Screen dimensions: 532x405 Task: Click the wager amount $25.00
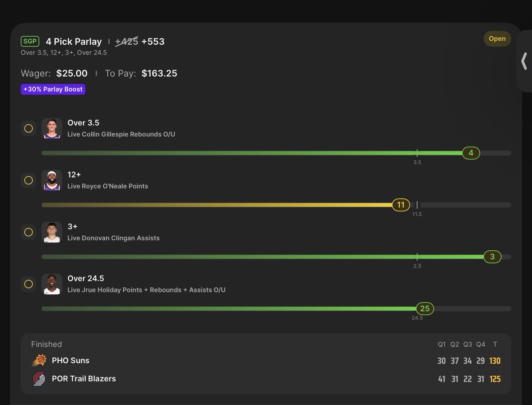(72, 74)
